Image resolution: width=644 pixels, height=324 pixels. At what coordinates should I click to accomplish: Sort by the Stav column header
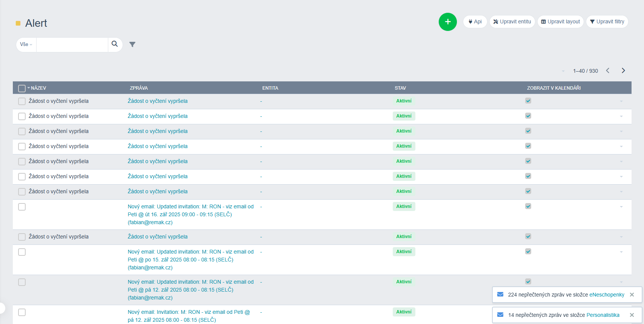tap(400, 88)
